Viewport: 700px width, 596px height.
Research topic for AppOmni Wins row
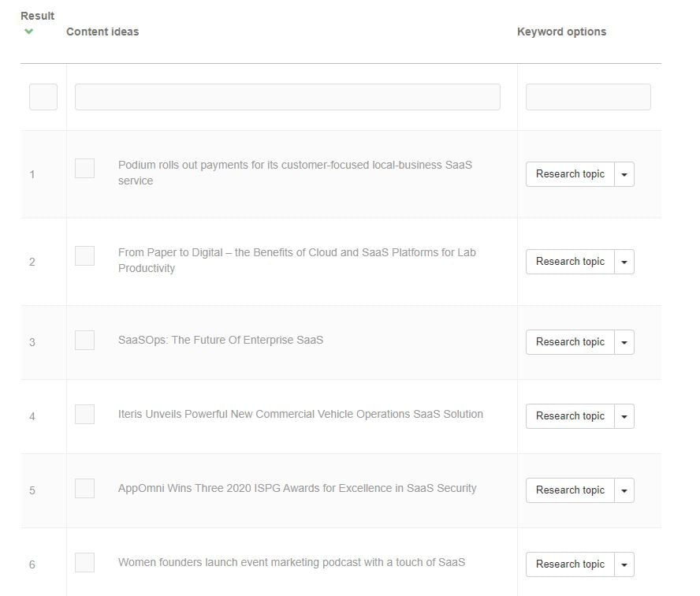(x=570, y=490)
